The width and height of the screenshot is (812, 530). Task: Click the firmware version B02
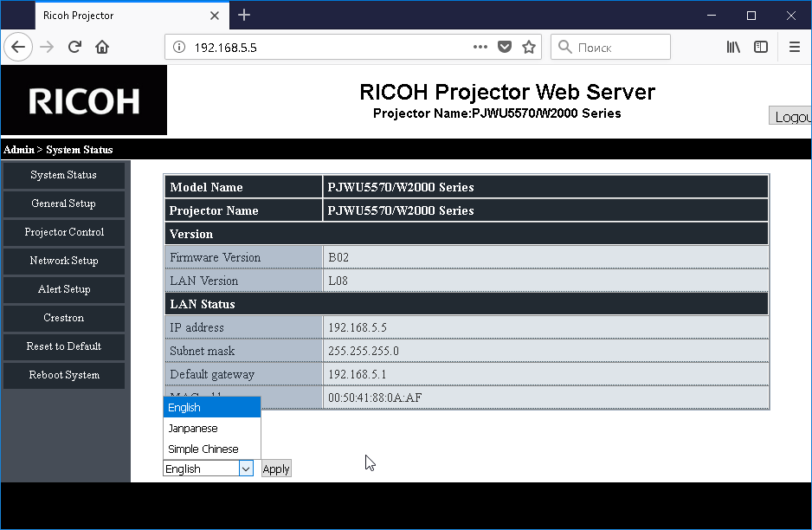(338, 257)
